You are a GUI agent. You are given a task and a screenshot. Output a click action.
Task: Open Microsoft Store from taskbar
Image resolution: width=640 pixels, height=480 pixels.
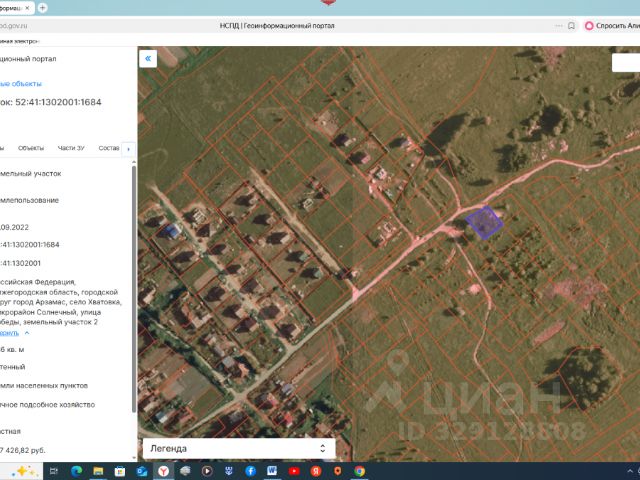120,471
